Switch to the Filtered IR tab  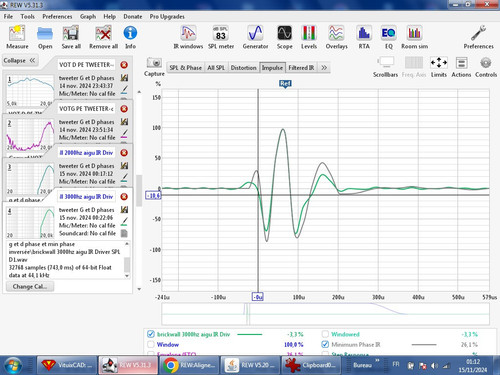(301, 68)
